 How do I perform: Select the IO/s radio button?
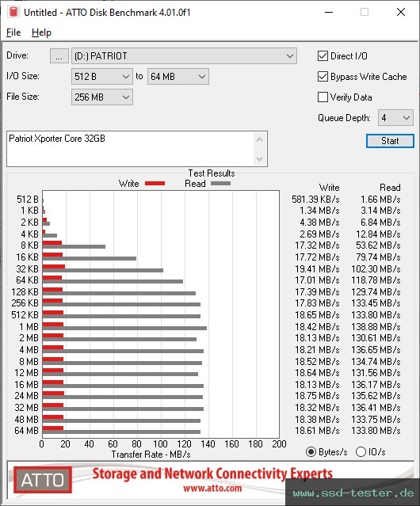361,452
